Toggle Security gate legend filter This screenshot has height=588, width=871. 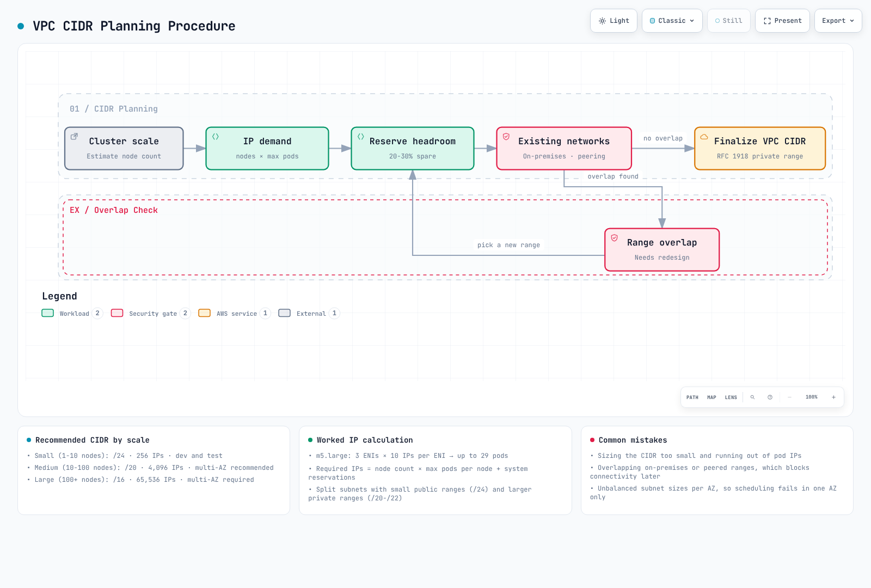pyautogui.click(x=151, y=313)
